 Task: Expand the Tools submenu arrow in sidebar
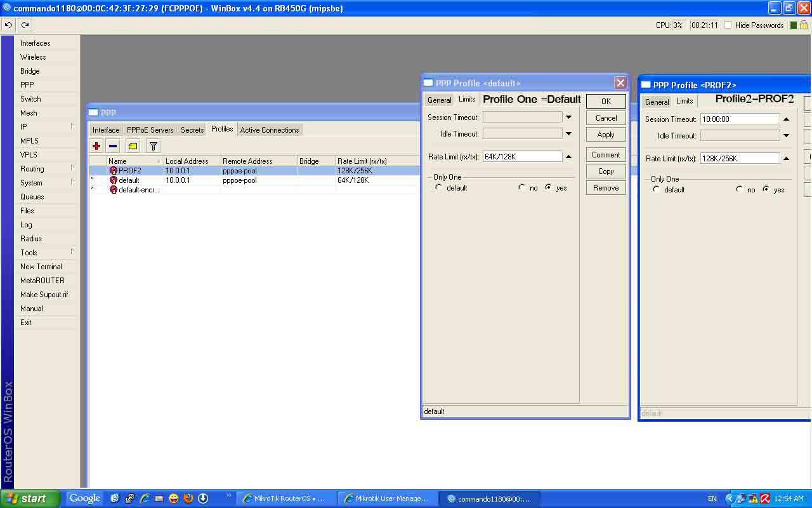[73, 252]
